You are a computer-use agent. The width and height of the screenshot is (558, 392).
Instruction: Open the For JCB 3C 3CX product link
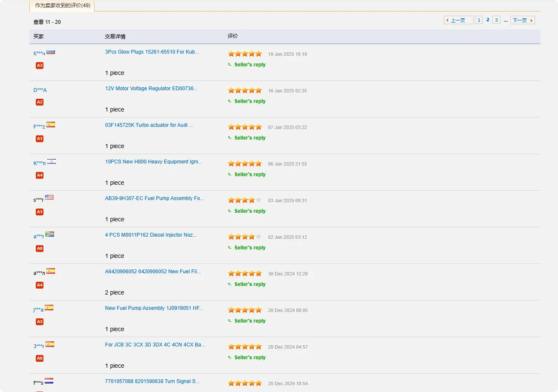click(155, 345)
